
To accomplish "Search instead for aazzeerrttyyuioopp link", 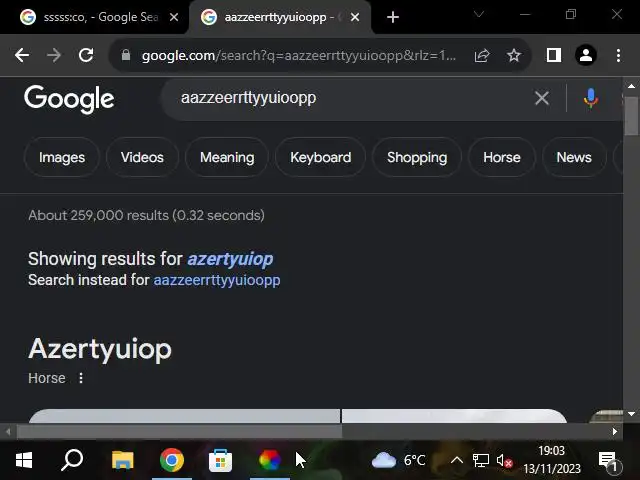I will (x=217, y=280).
